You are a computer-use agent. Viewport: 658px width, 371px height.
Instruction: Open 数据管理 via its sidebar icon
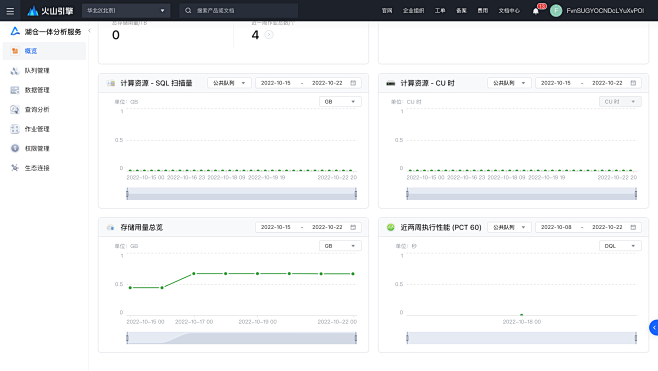pos(15,90)
